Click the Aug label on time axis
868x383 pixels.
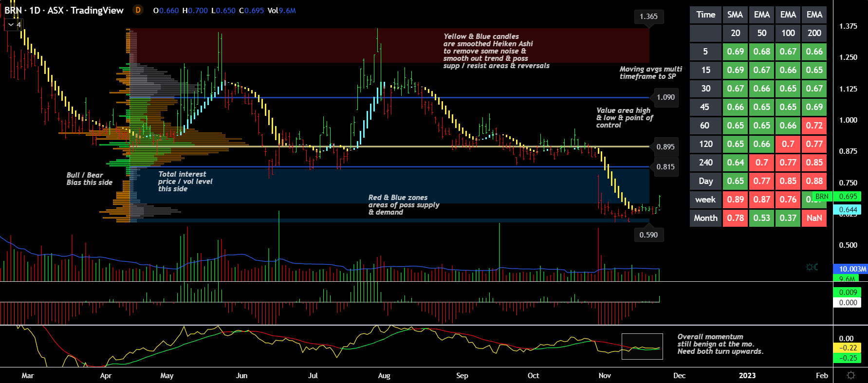click(384, 375)
